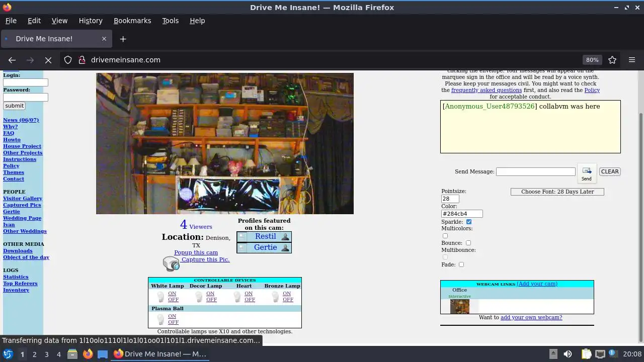This screenshot has height=362, width=644.
Task: Click the person icon beside Restil
Action: pos(285,237)
